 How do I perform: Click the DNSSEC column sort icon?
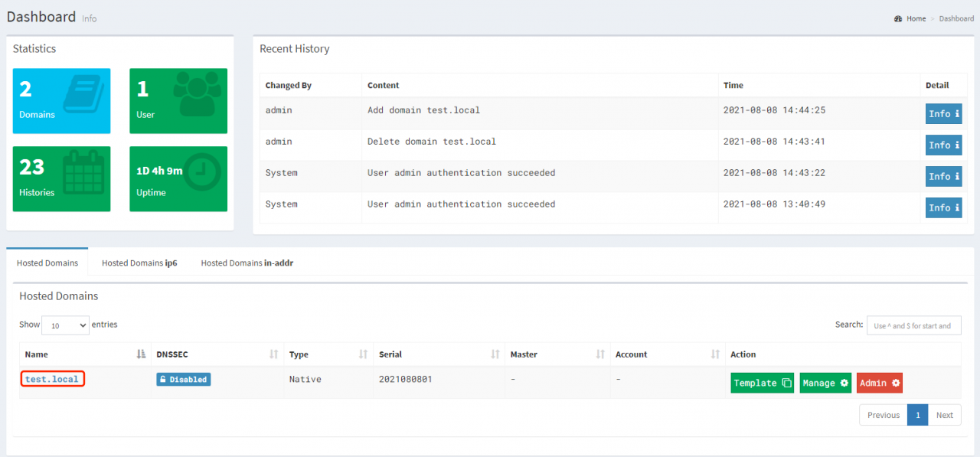(273, 354)
